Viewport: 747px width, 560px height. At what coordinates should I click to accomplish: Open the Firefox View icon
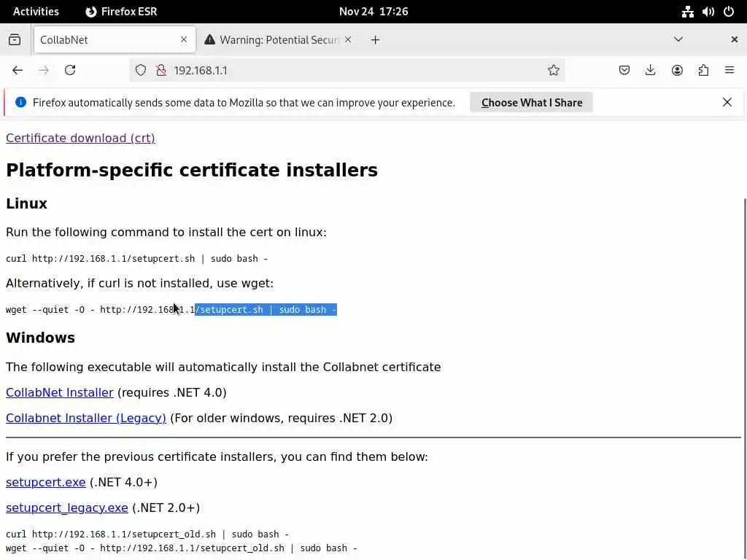15,39
